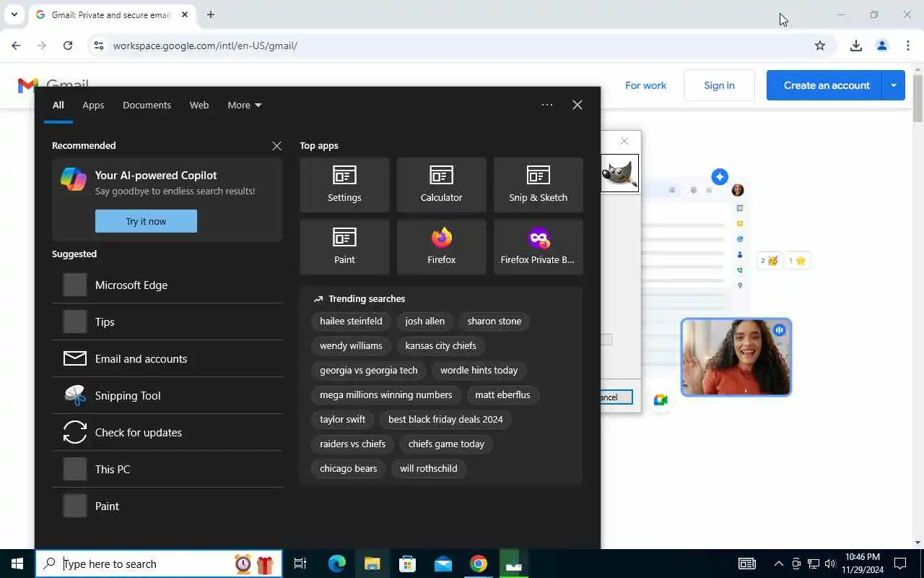Open File Explorer from taskbar
The width and height of the screenshot is (924, 578).
372,564
